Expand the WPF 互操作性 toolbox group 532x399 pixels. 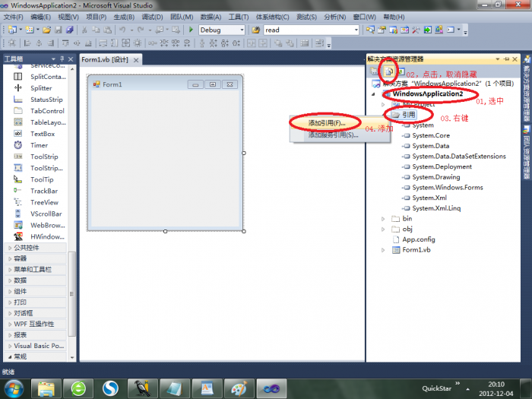click(x=10, y=325)
